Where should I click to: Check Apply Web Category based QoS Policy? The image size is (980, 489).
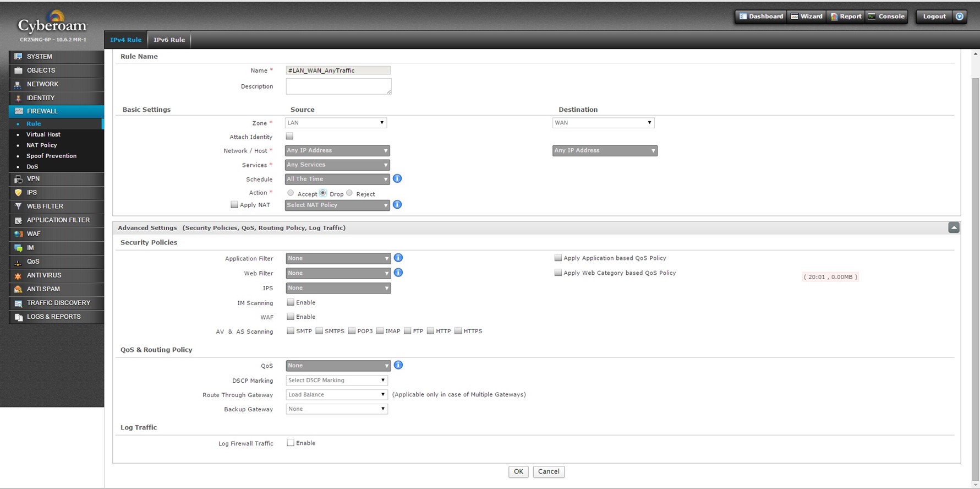[558, 273]
